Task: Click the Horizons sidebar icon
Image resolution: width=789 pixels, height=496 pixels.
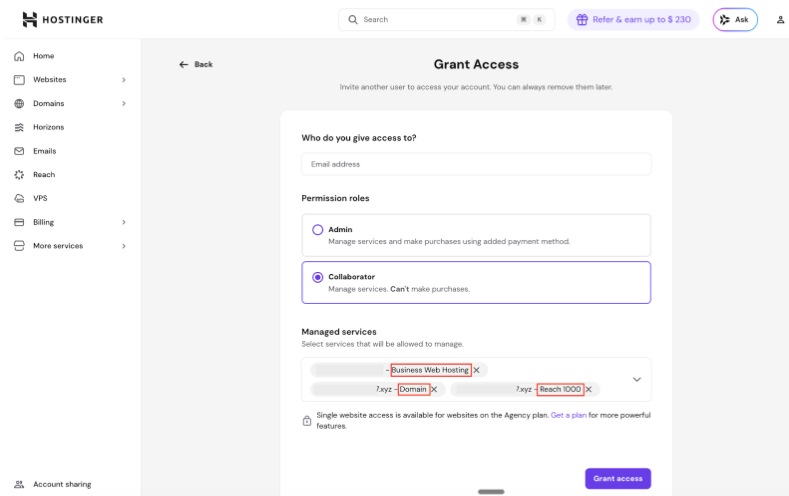Action: point(19,127)
